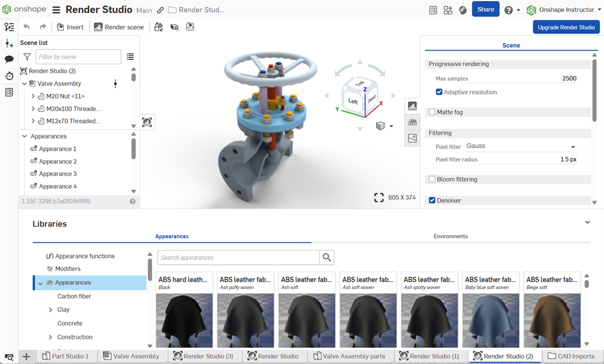The height and width of the screenshot is (364, 604).
Task: Collapse the Appearances section in Scene list
Action: pyautogui.click(x=24, y=136)
